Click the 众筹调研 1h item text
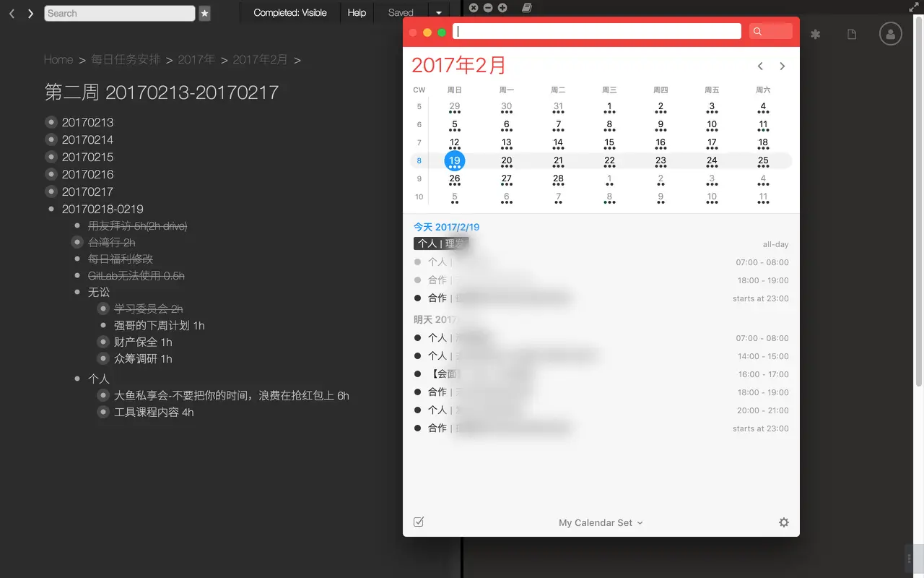Viewport: 924px width, 578px height. (x=143, y=358)
